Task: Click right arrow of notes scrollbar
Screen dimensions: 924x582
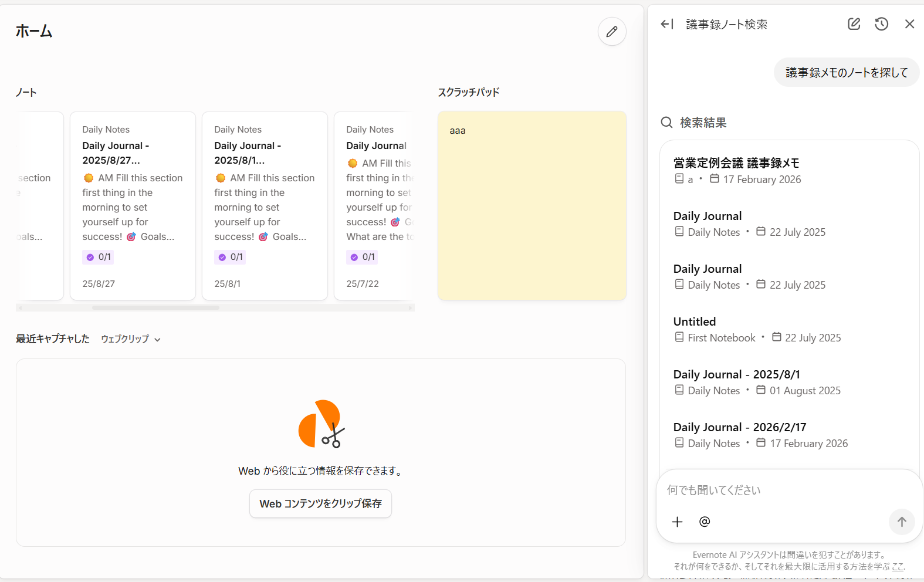Action: click(410, 307)
